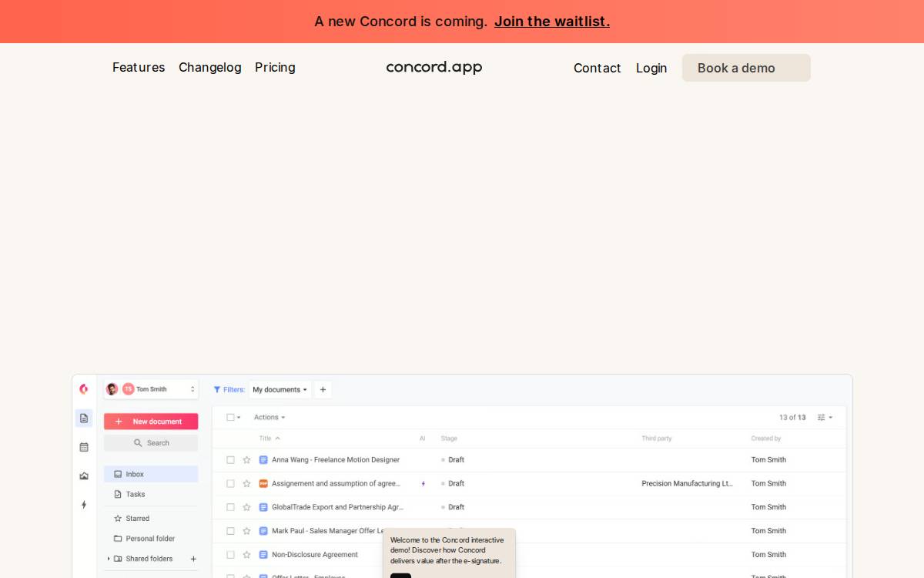Click the Book a demo button
The height and width of the screenshot is (578, 924).
pyautogui.click(x=746, y=68)
